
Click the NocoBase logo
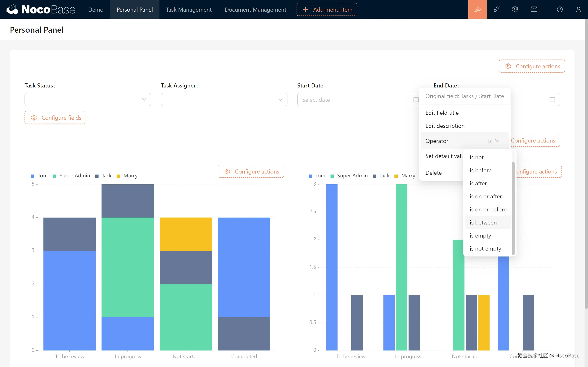tap(41, 9)
